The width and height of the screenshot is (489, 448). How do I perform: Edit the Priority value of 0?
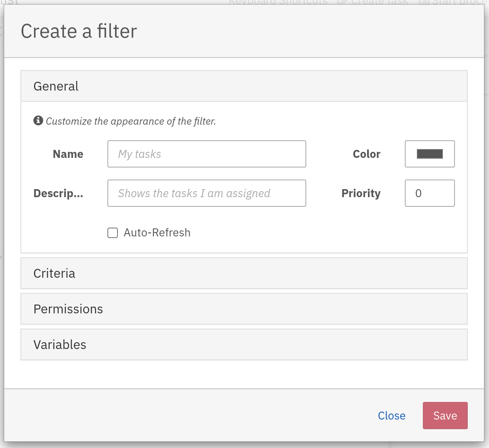tap(429, 193)
